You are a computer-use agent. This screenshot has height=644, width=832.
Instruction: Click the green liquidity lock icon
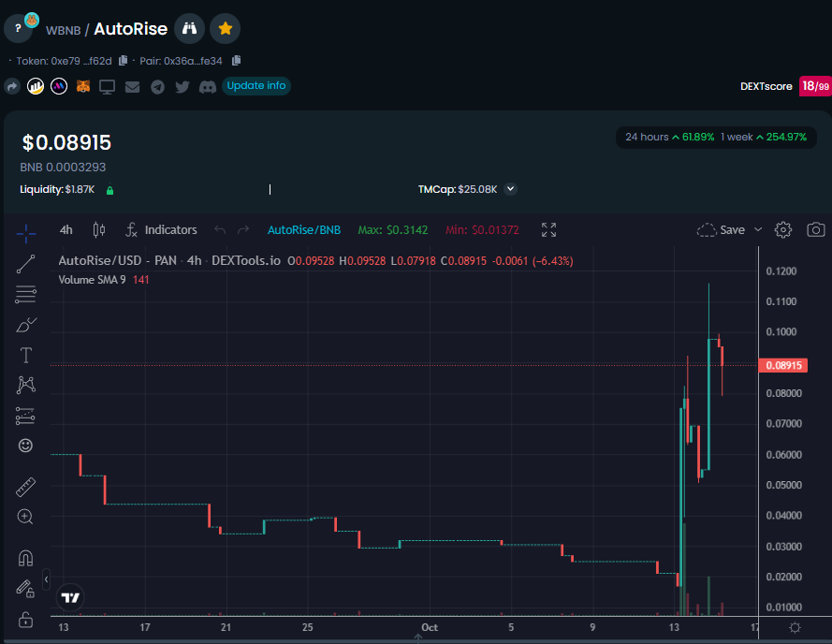click(109, 190)
